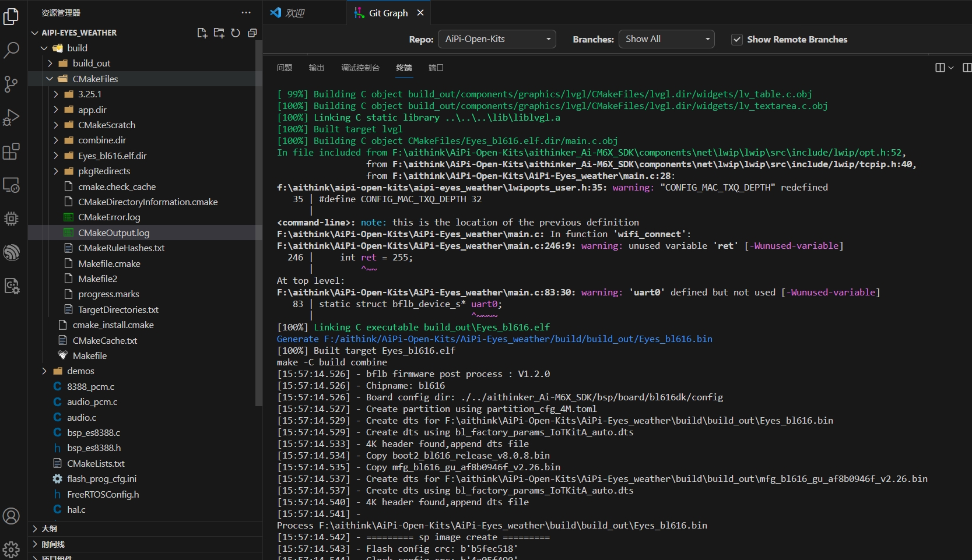972x560 pixels.
Task: Click main.c:246:9 warning path in terminal
Action: [x=426, y=245]
